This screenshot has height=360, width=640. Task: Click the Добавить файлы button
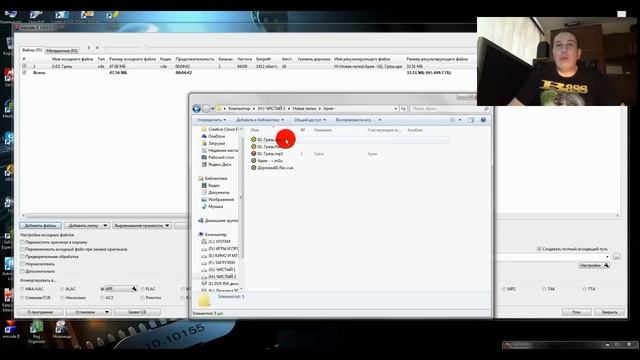pyautogui.click(x=40, y=225)
